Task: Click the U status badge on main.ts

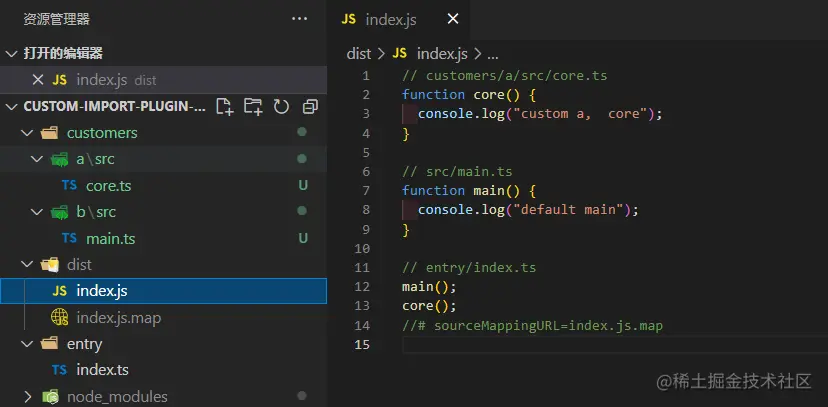Action: click(303, 238)
